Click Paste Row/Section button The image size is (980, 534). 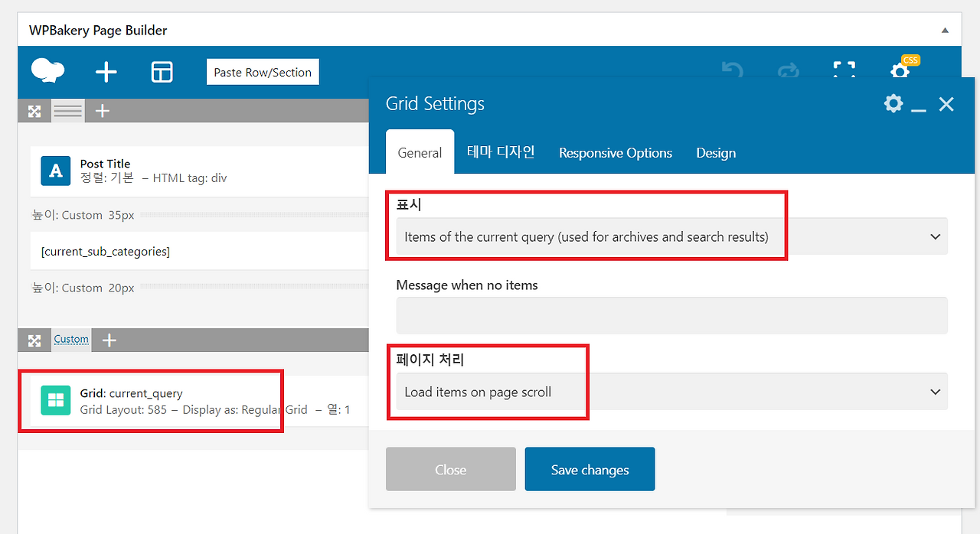coord(263,72)
